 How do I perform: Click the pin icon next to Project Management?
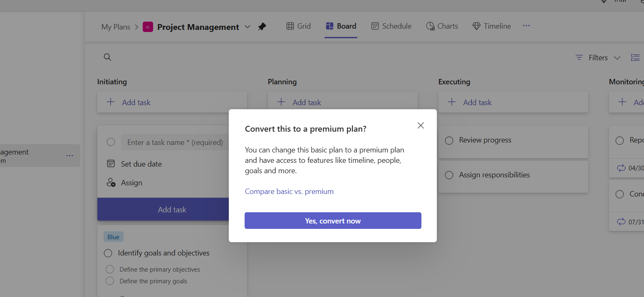click(262, 27)
